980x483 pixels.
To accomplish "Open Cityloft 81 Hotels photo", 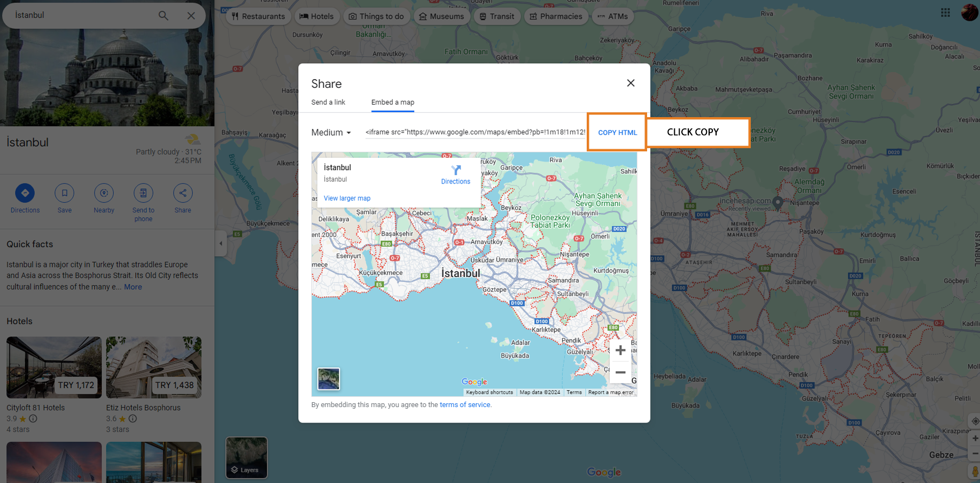I will (x=54, y=367).
